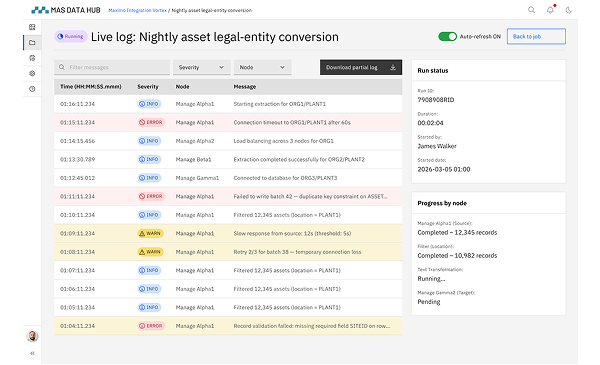Open notifications bell

[x=550, y=10]
